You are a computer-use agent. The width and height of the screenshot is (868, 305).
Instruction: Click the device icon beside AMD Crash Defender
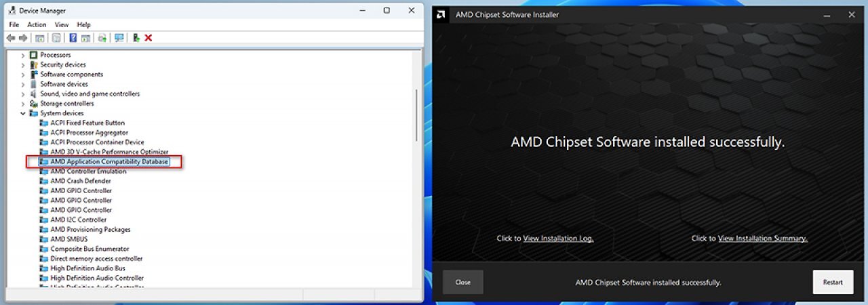[x=44, y=181]
